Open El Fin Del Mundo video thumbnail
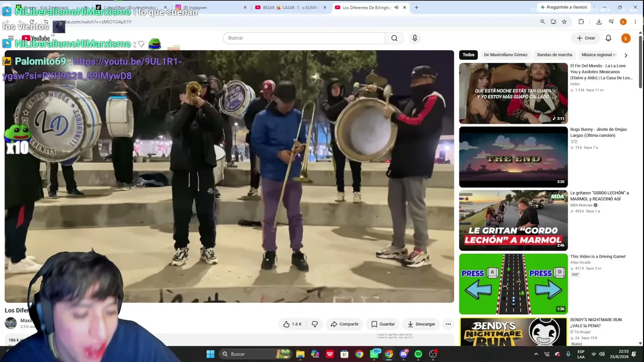 tap(513, 93)
